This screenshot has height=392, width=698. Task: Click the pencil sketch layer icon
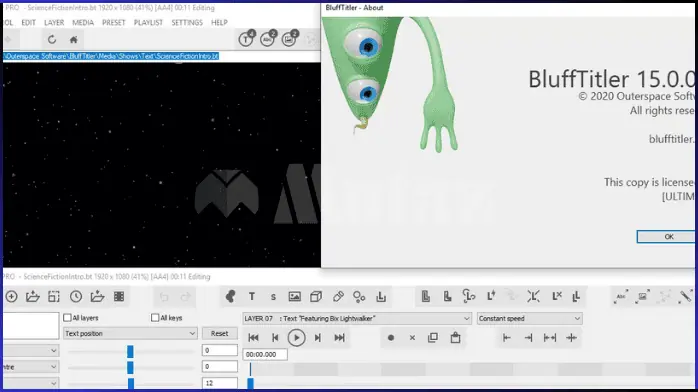(338, 296)
